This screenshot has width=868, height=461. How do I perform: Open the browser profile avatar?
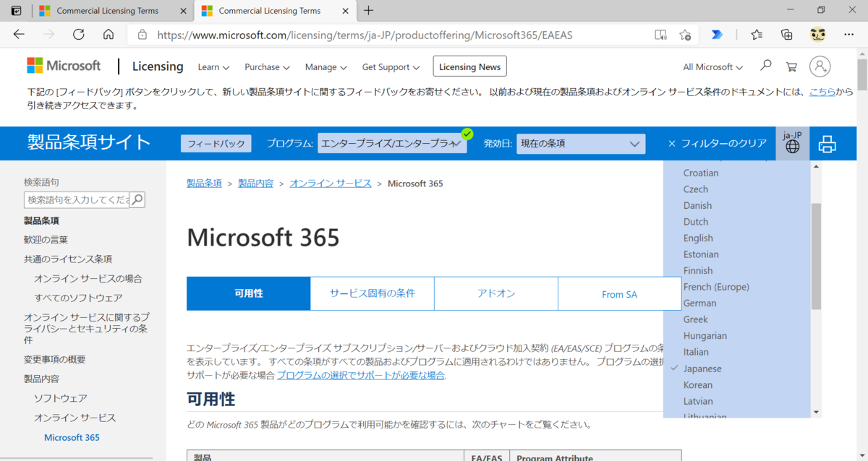coord(818,34)
